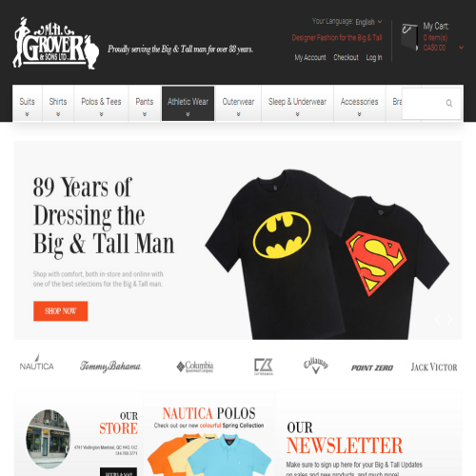Click the Cutter & Buck logo
Screen dimensions: 476x476
coord(264,367)
